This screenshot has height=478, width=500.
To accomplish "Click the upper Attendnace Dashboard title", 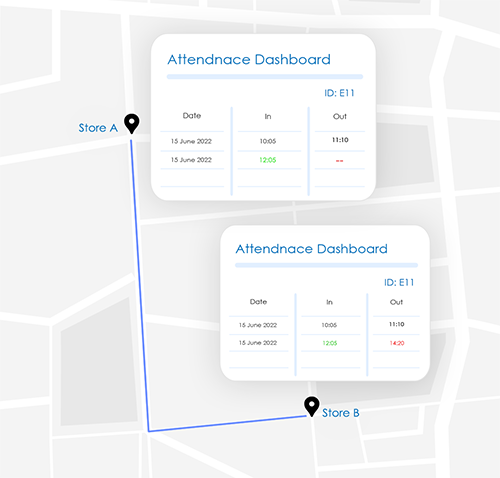I will coord(249,60).
